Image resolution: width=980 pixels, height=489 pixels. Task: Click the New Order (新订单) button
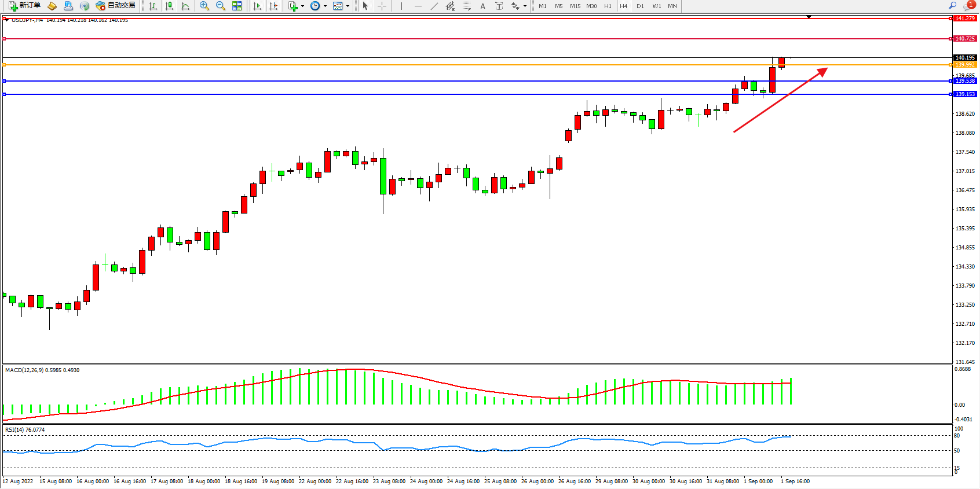pos(24,6)
